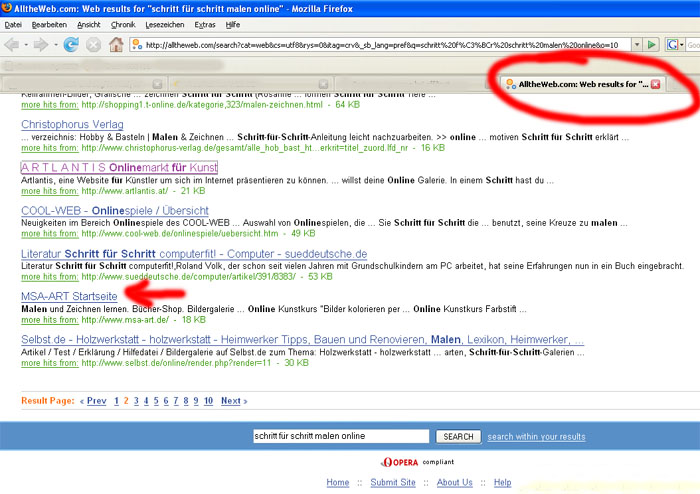
Task: Click the Google search engine icon
Action: [672, 45]
